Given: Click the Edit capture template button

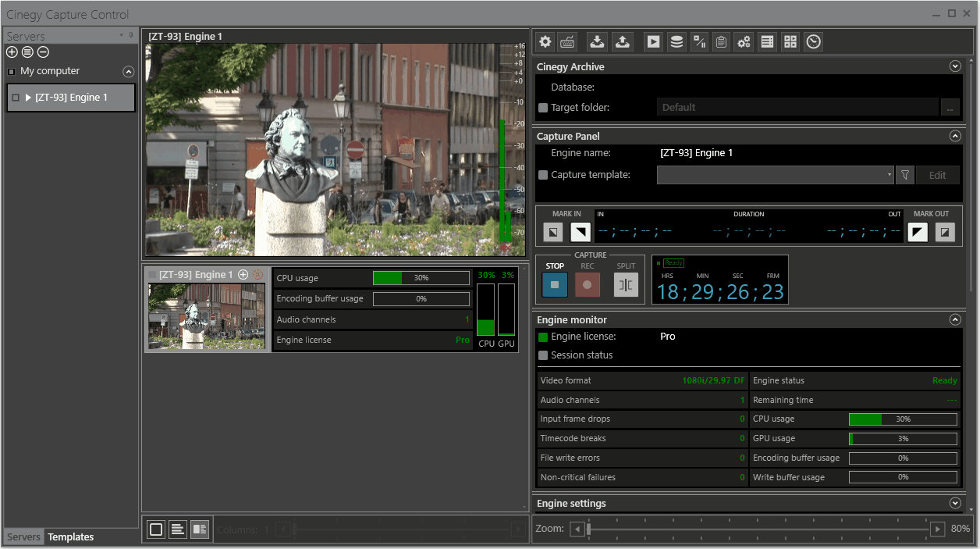Looking at the screenshot, I should [x=937, y=176].
